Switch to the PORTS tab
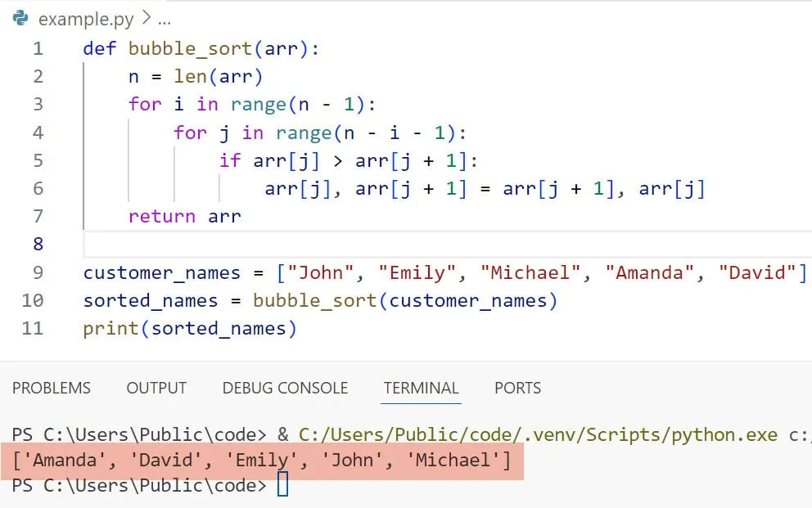 coord(517,388)
